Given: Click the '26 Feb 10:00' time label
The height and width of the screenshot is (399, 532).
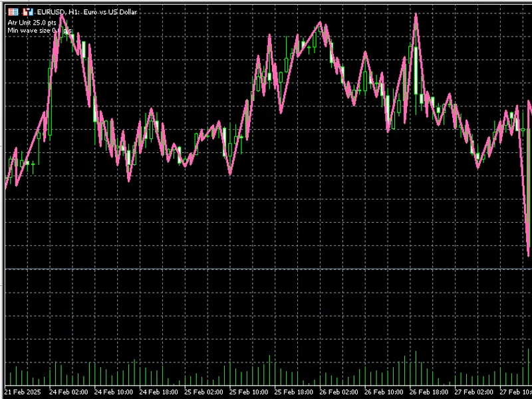Looking at the screenshot, I should pyautogui.click(x=384, y=392).
